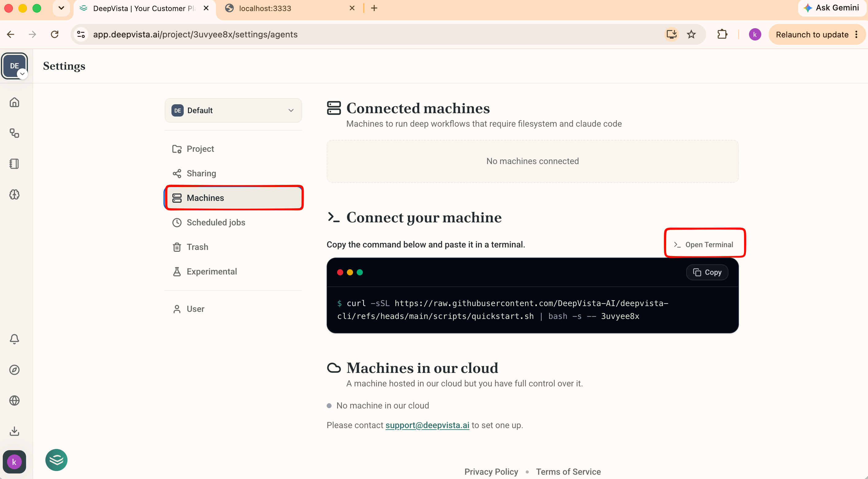Click the download icon in sidebar
The height and width of the screenshot is (479, 868).
click(14, 431)
